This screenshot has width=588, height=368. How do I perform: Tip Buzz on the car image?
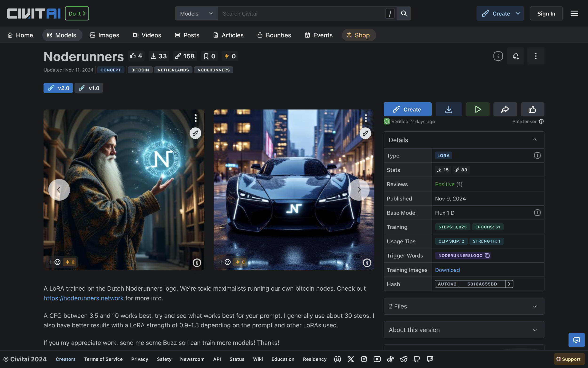[240, 262]
